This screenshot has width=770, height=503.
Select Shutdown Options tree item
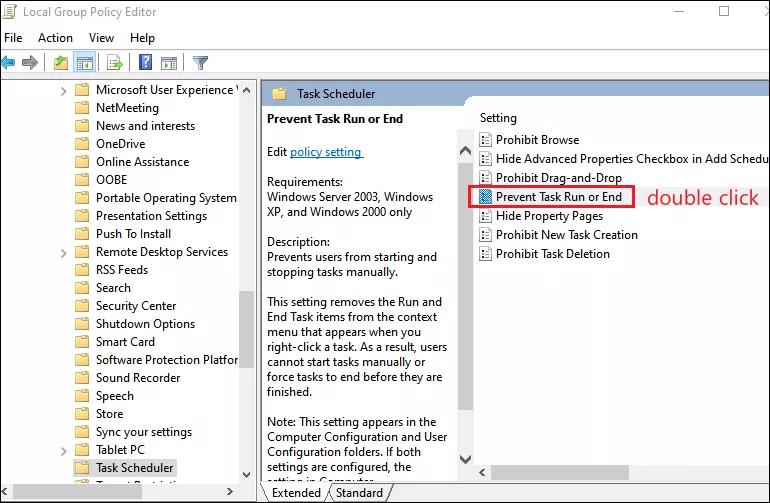tap(145, 324)
